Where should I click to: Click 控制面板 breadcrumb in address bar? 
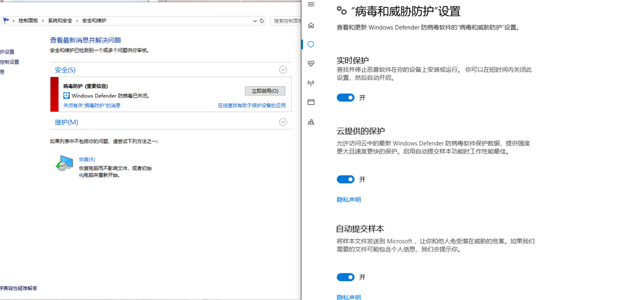tap(28, 21)
